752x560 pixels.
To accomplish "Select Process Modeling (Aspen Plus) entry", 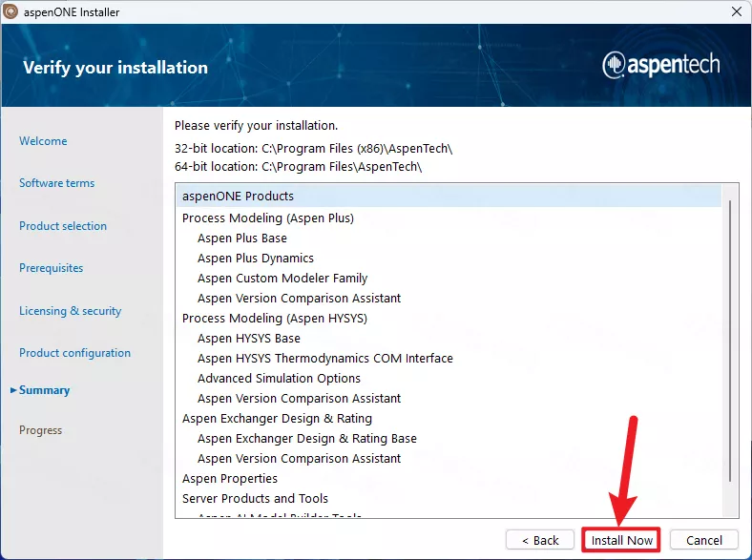I will pos(267,218).
